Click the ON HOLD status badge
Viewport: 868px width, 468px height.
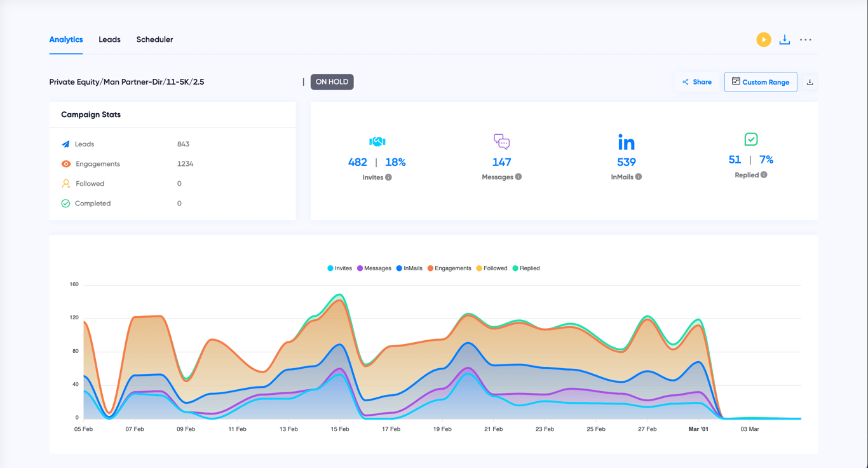tap(332, 82)
